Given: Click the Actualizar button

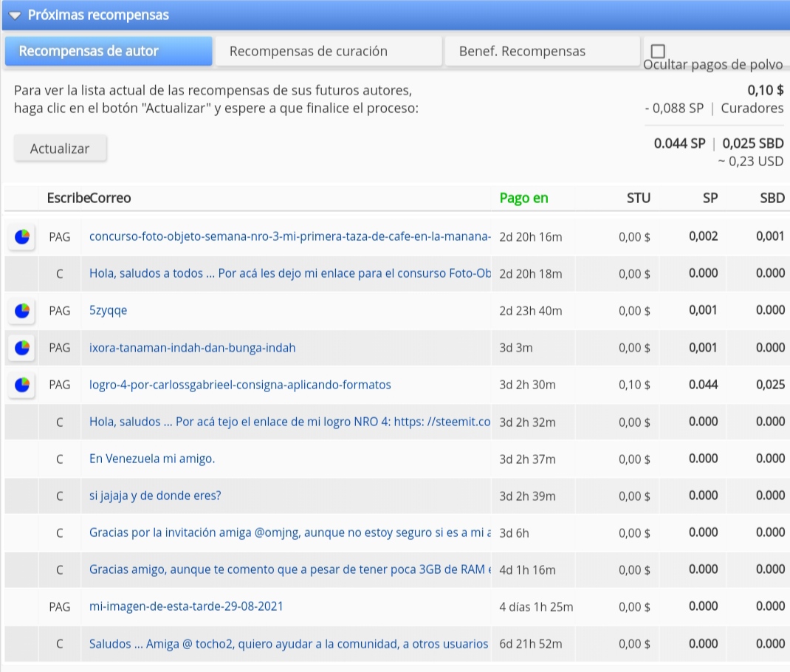Looking at the screenshot, I should pyautogui.click(x=60, y=148).
